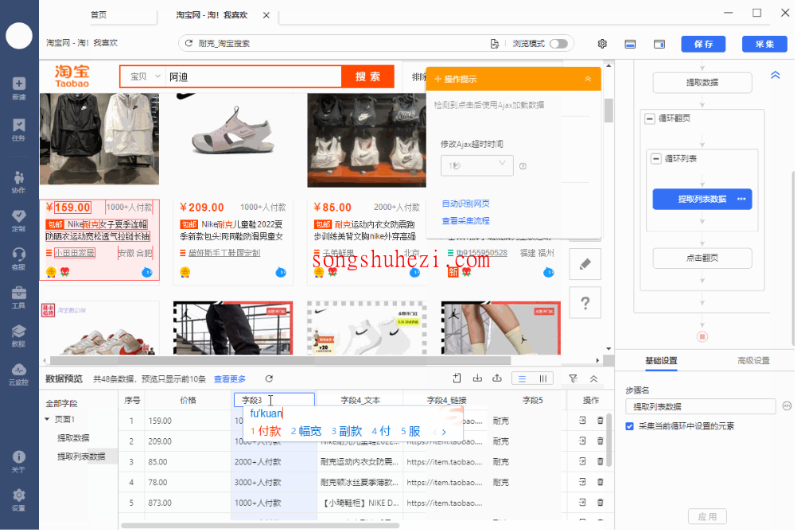Image resolution: width=801 pixels, height=532 pixels.
Task: Select 提取列表数据 in the fields tree
Action: click(81, 456)
